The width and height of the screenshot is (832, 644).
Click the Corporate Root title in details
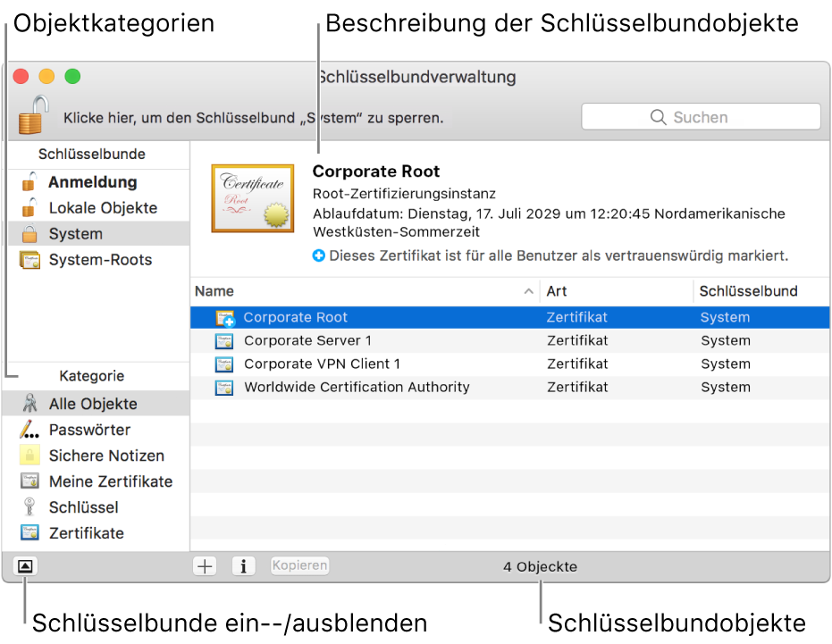(376, 171)
